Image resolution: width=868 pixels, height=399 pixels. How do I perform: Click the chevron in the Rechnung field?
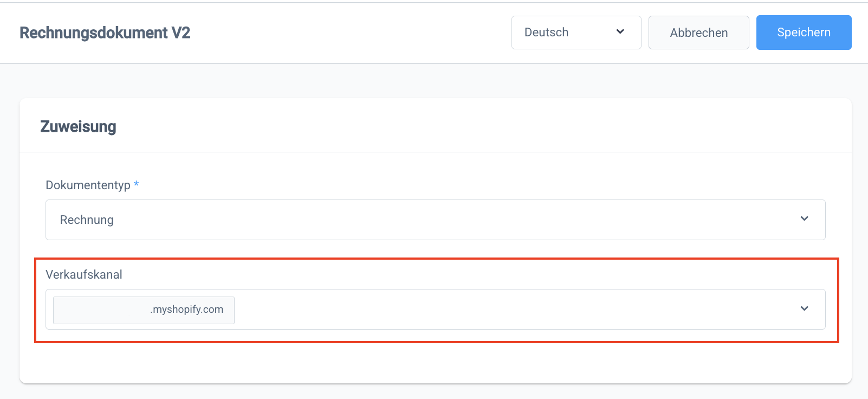804,219
